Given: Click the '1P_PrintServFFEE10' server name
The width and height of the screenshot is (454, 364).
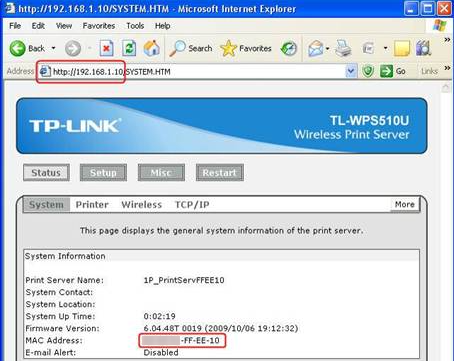Looking at the screenshot, I should [x=184, y=280].
